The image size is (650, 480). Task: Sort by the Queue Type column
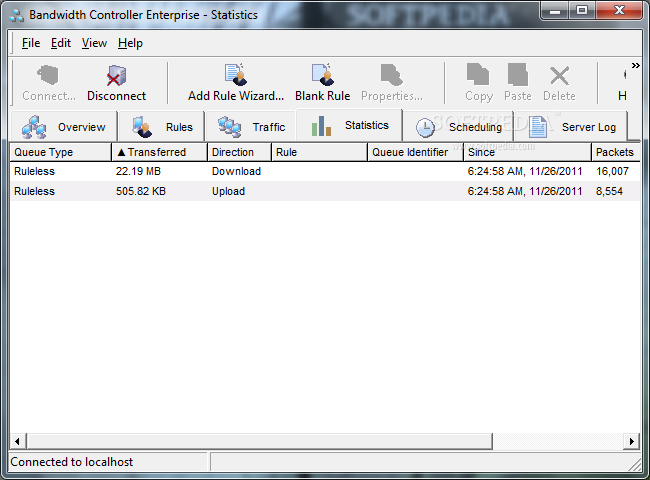tap(61, 152)
